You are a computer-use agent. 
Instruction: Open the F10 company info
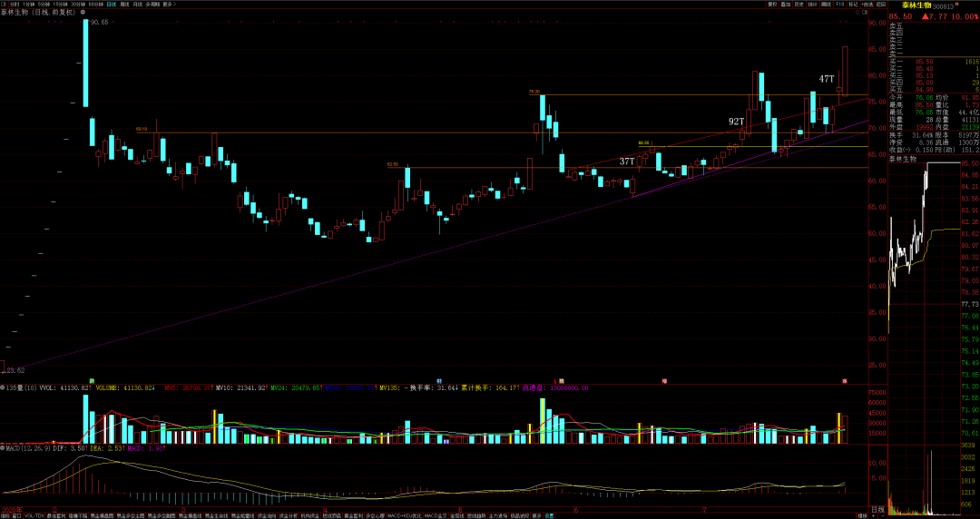point(840,5)
